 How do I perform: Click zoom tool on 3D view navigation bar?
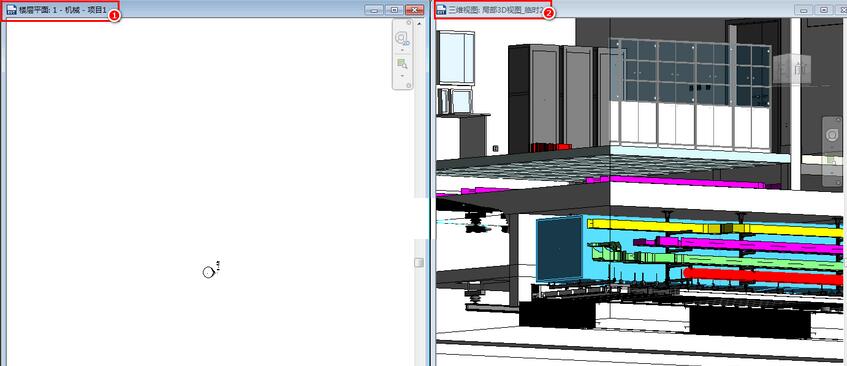coord(832,159)
